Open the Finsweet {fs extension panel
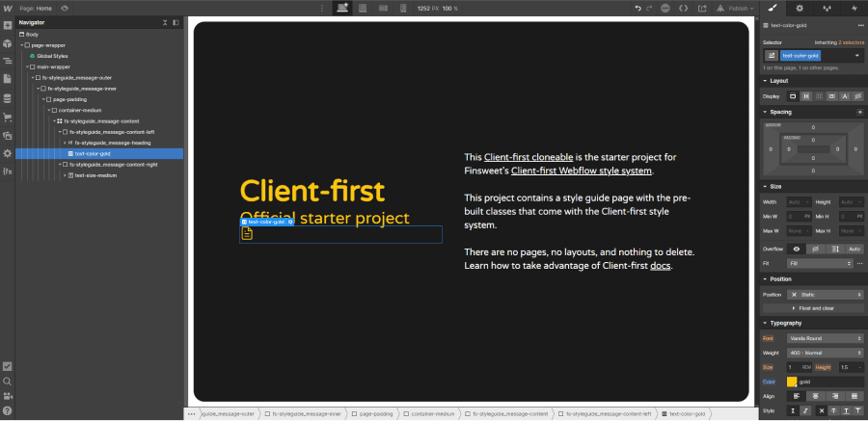Screen dimensions: 868x421 [x=7, y=171]
